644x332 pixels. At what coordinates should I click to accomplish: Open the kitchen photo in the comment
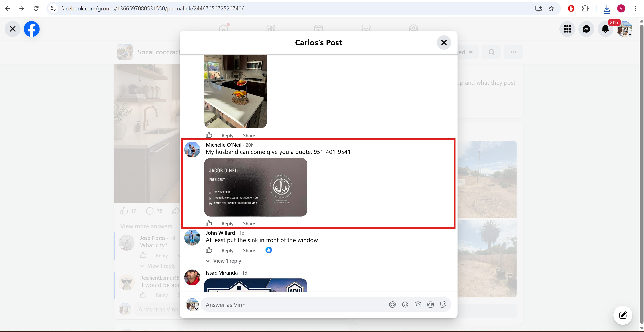point(235,91)
